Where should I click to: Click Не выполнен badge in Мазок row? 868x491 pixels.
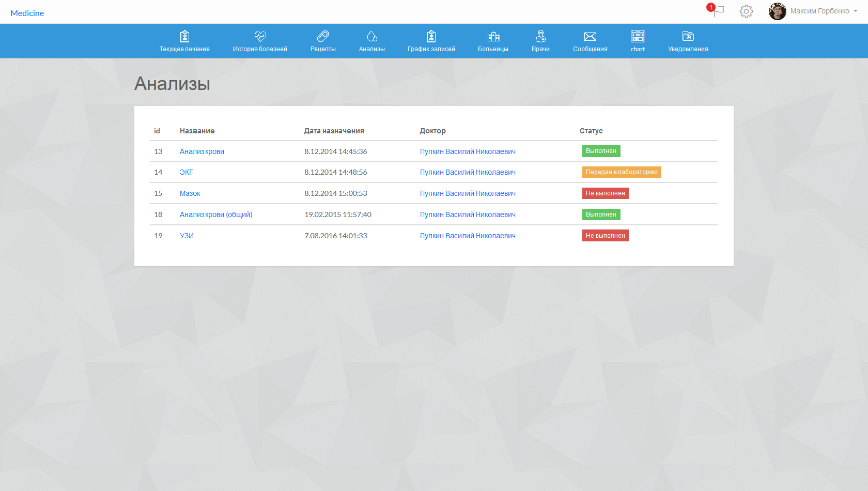pos(606,193)
